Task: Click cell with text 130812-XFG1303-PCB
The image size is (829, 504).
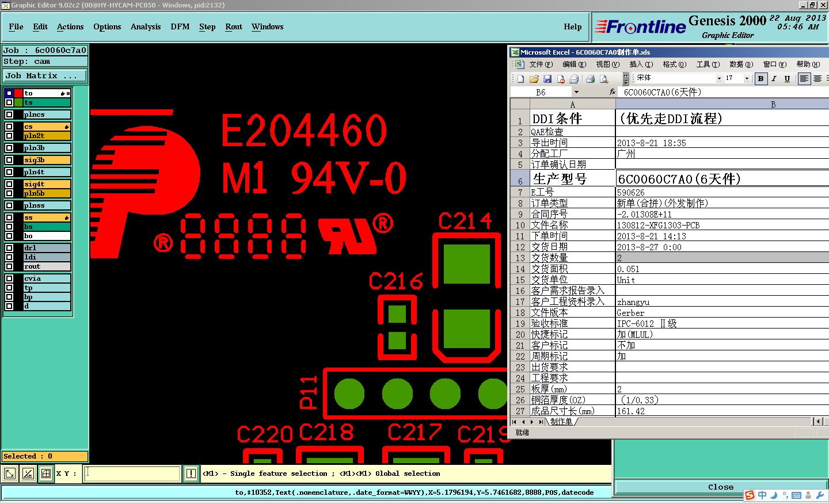Action: [x=722, y=225]
